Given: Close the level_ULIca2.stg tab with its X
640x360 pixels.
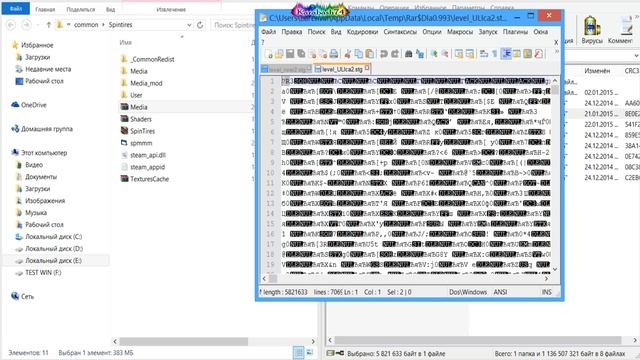Looking at the screenshot, I should pyautogui.click(x=367, y=68).
